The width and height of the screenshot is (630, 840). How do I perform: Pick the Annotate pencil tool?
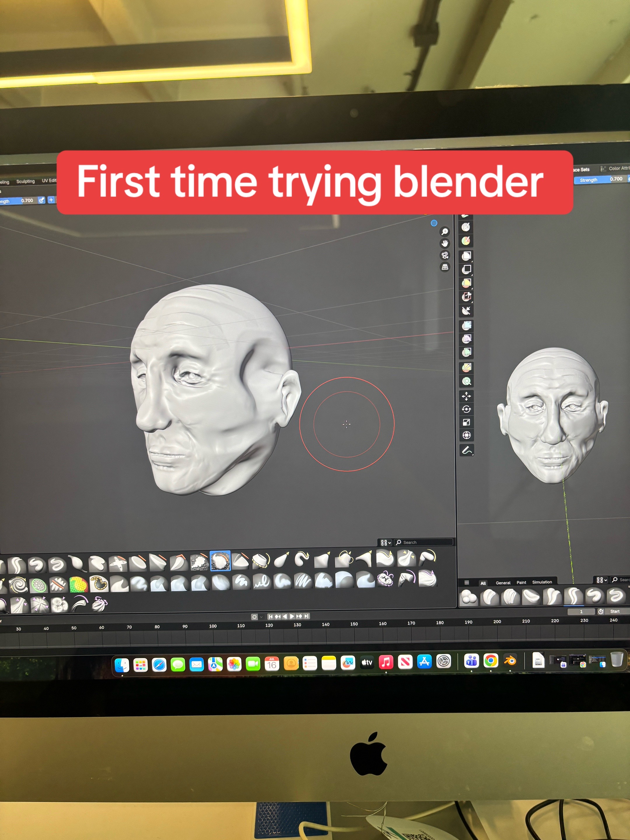pos(467,450)
